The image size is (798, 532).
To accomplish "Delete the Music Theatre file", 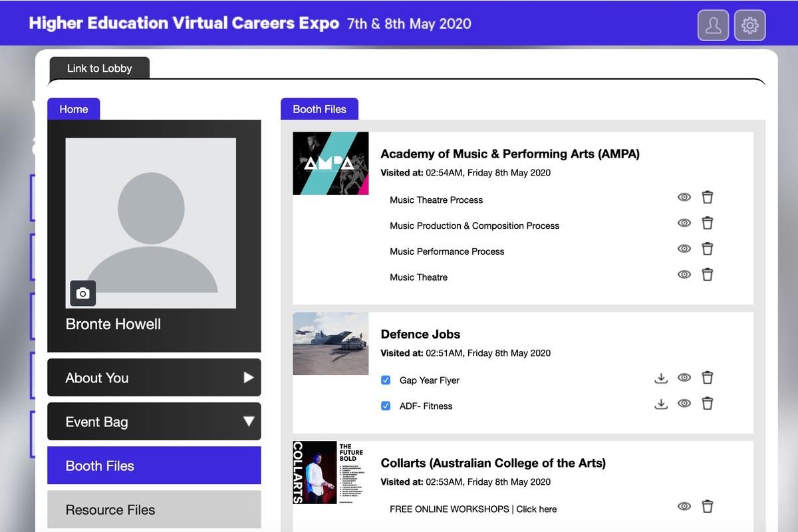I will tap(708, 275).
